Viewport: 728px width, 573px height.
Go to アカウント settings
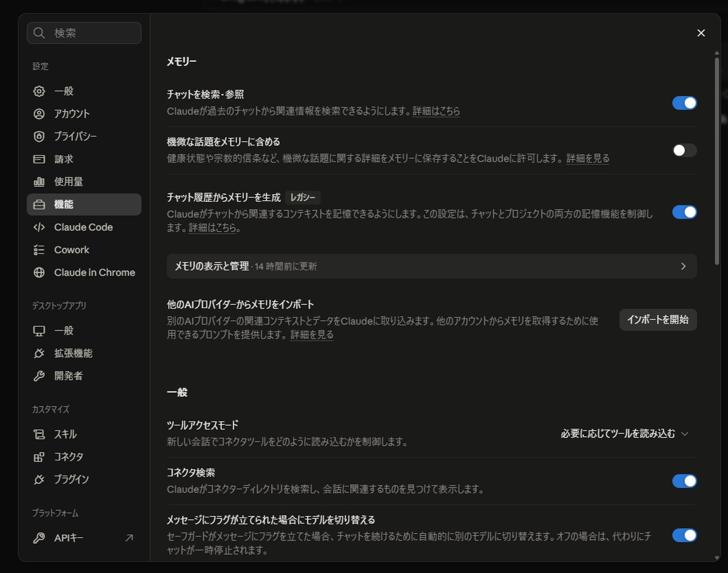click(x=84, y=114)
